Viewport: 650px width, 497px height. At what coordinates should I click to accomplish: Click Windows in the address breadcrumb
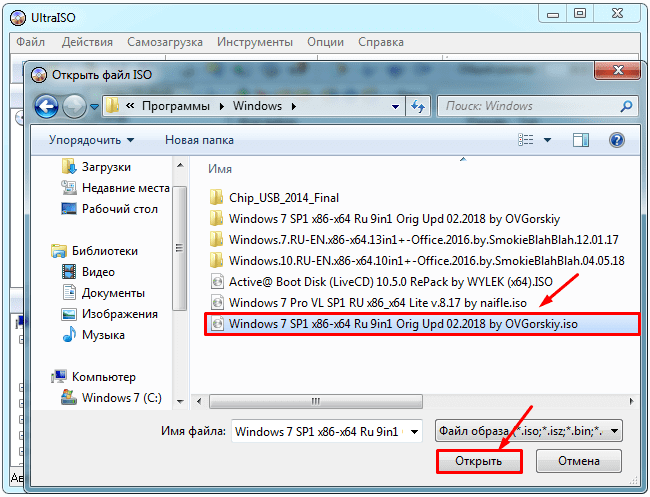coord(257,107)
